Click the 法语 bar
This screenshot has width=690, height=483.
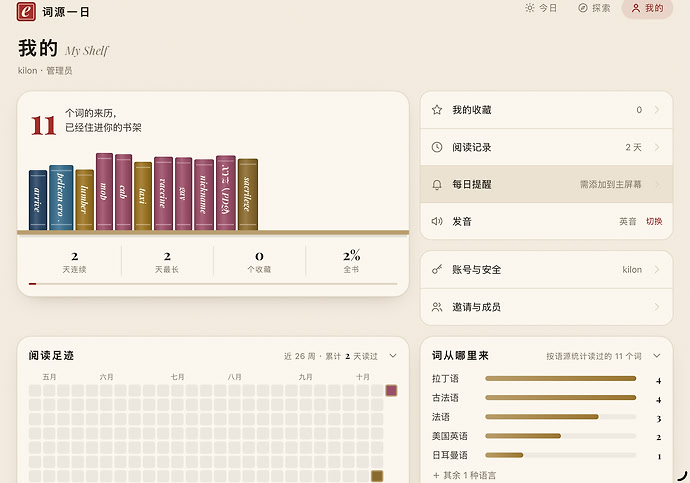click(561, 417)
